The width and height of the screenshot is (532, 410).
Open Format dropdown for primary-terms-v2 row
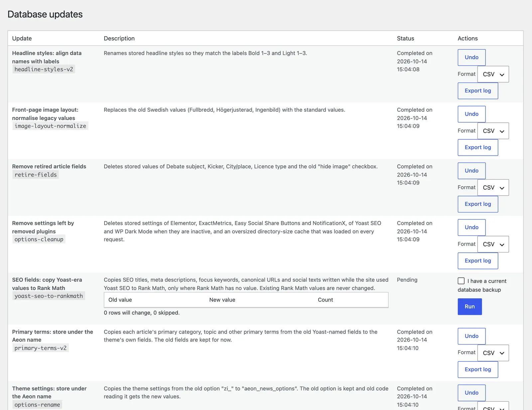tap(493, 353)
